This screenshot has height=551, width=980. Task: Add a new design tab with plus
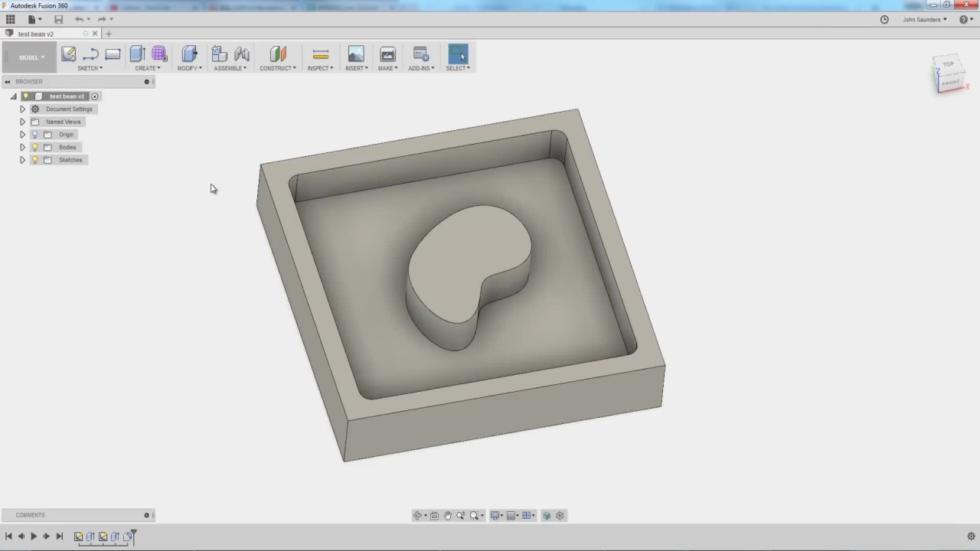click(x=108, y=34)
